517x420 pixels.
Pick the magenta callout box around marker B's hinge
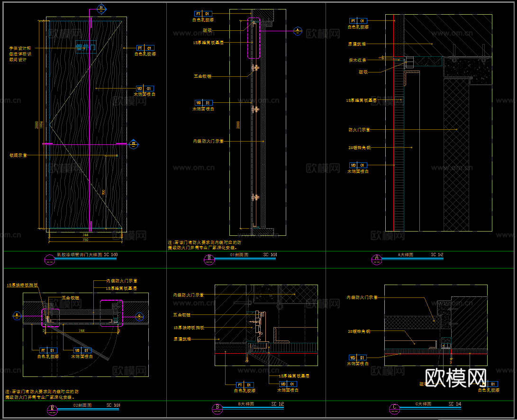click(x=50, y=318)
